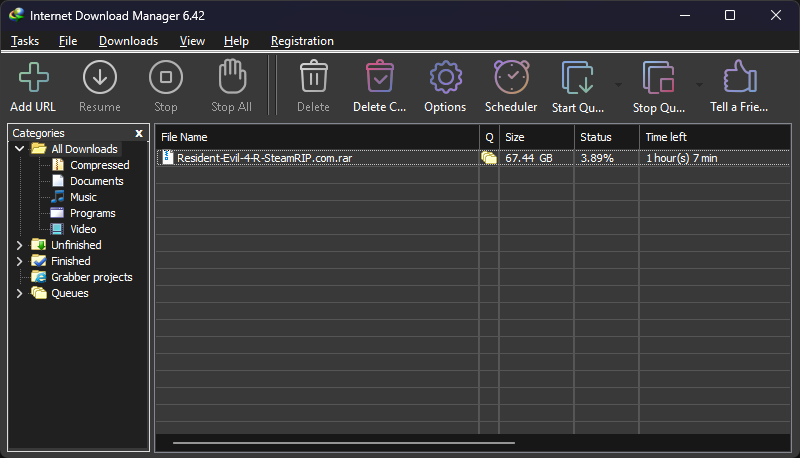Click the Resume download arrow icon
The width and height of the screenshot is (800, 458).
pyautogui.click(x=99, y=77)
